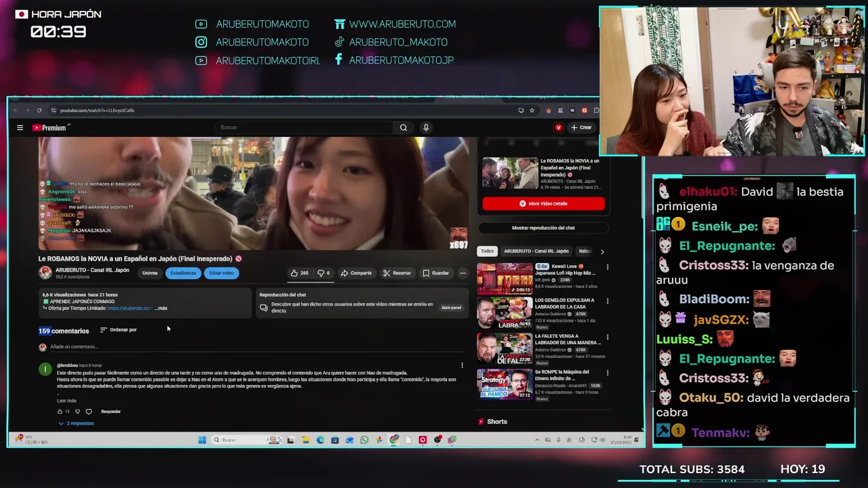The width and height of the screenshot is (868, 488).
Task: Follow the aruberuto.com link in the description
Action: (x=129, y=308)
